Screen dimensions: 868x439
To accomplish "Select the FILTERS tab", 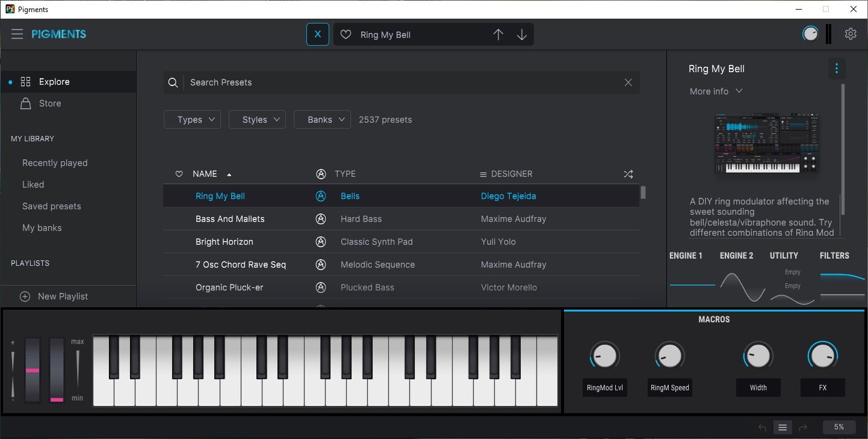I will point(834,256).
